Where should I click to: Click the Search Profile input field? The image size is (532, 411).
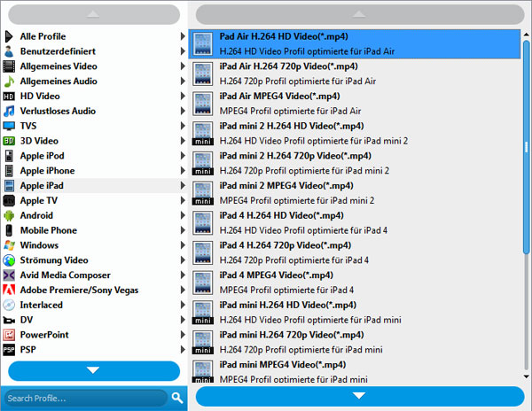84,398
